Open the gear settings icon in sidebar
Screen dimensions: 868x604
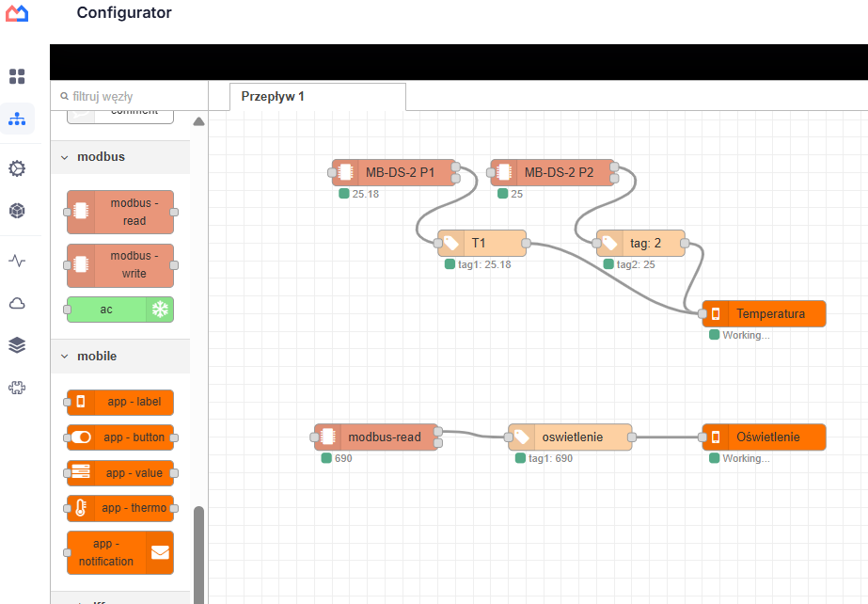coord(17,168)
